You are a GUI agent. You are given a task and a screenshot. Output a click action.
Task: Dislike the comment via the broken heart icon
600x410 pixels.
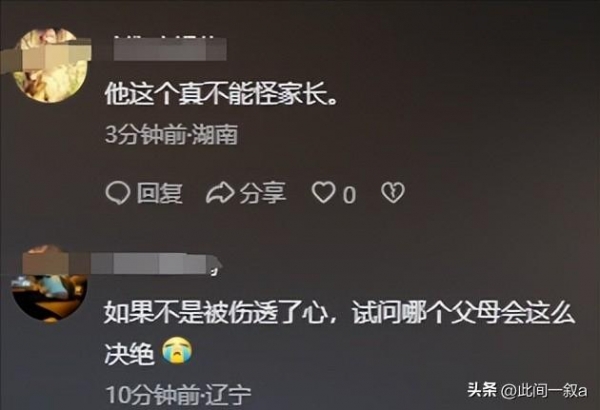click(x=393, y=193)
